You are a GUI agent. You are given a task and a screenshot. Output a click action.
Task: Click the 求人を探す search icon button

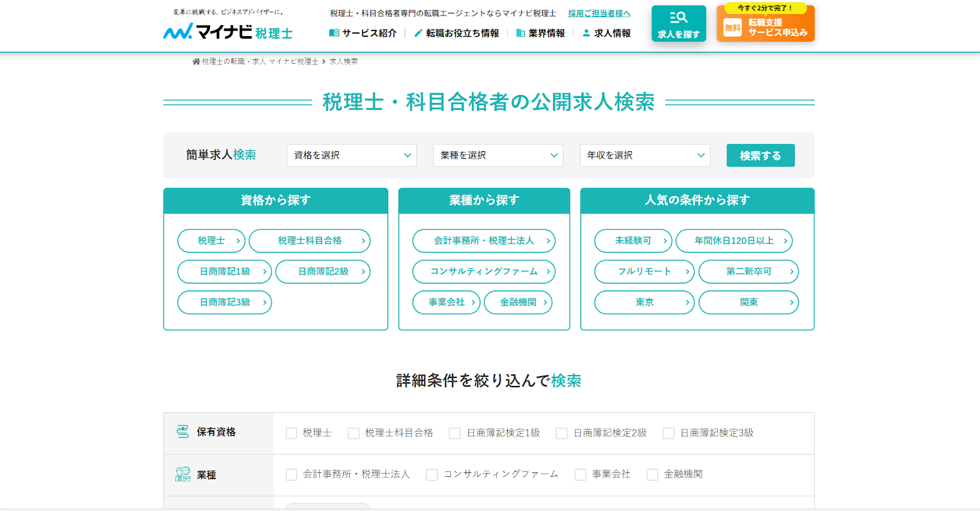[x=679, y=23]
